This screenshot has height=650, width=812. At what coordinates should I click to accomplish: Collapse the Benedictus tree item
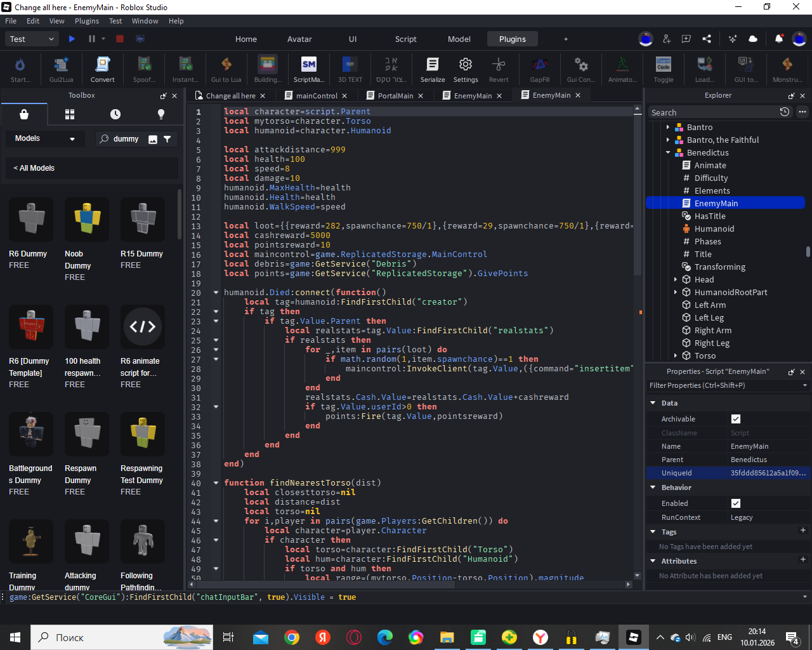[668, 152]
